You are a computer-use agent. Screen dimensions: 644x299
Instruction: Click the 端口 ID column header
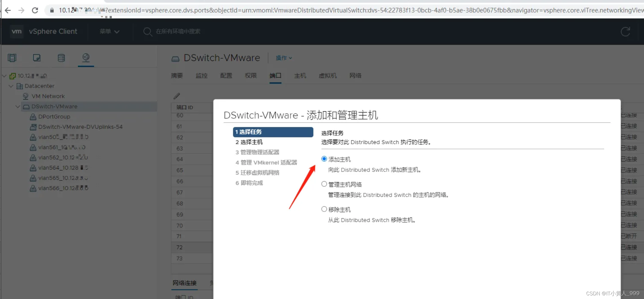[185, 107]
